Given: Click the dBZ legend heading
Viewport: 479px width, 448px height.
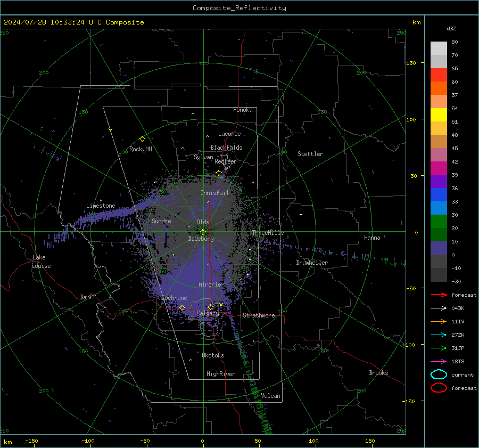Looking at the screenshot, I should (x=451, y=28).
